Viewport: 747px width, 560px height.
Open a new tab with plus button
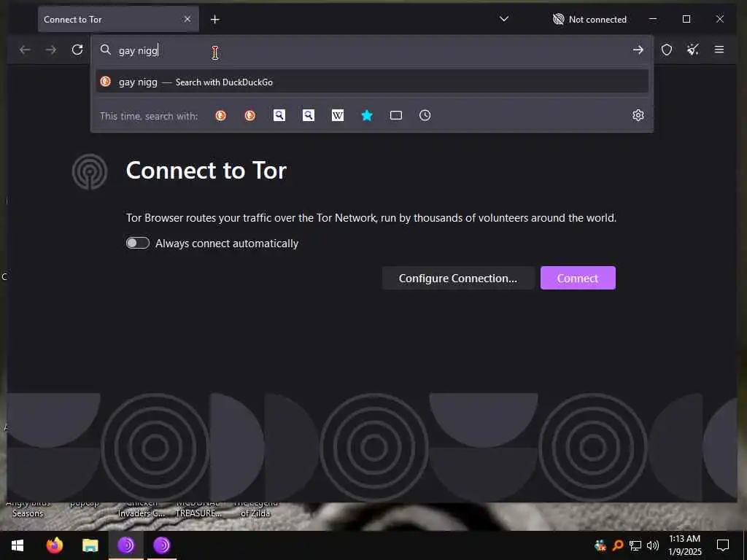tap(215, 20)
